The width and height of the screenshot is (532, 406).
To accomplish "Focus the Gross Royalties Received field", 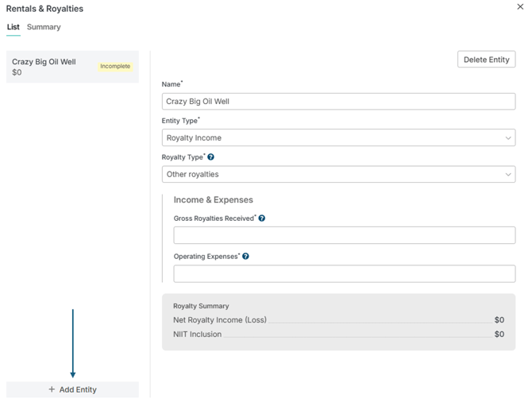I will 345,235.
